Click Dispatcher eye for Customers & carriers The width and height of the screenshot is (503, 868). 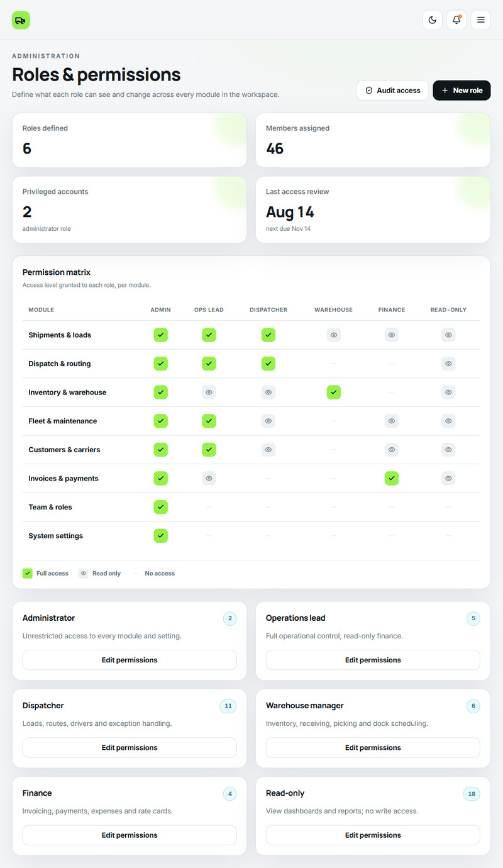(x=268, y=450)
